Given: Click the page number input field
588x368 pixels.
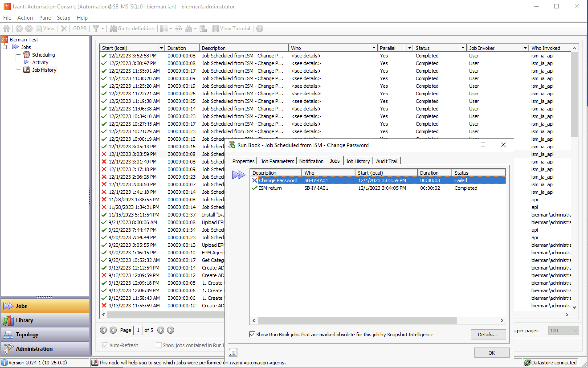Looking at the screenshot, I should pos(138,330).
